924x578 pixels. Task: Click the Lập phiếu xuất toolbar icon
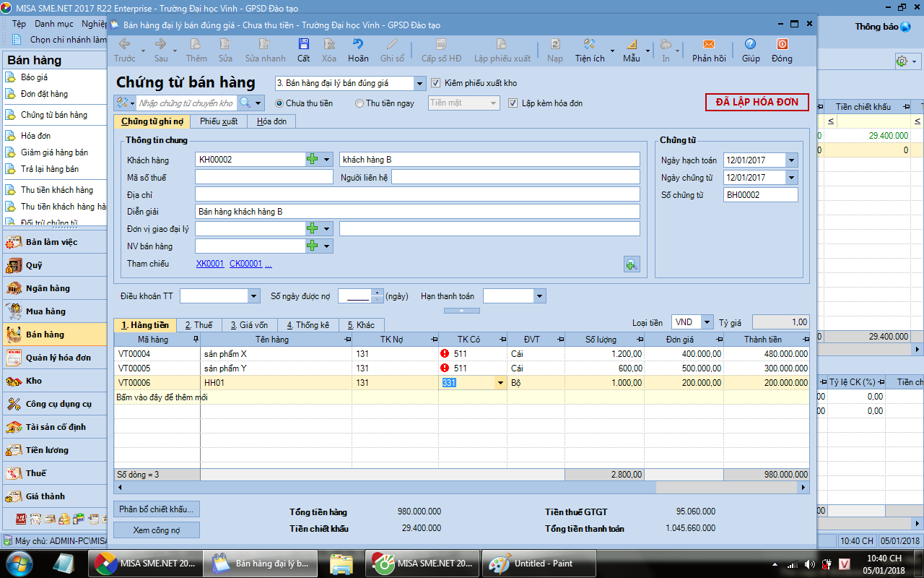[502, 45]
